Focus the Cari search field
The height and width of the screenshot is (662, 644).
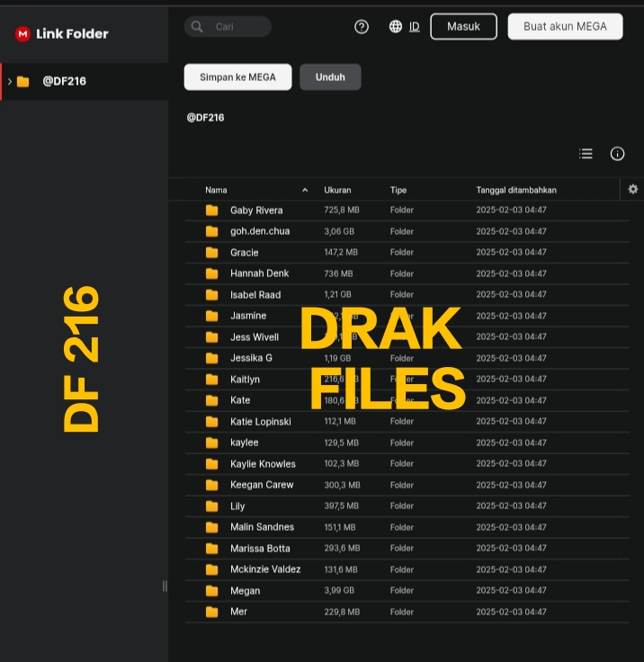point(228,27)
